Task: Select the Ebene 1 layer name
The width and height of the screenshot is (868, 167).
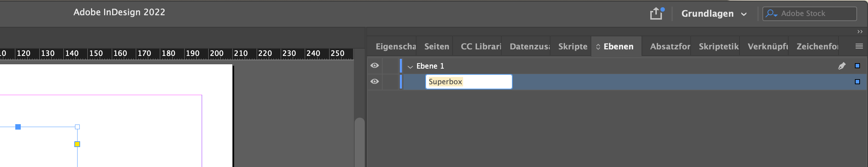Action: coord(430,66)
